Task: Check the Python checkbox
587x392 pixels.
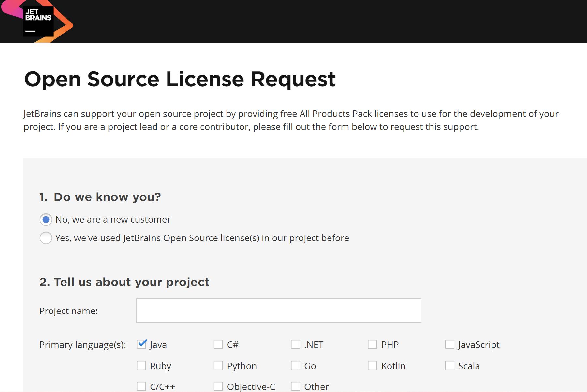Action: coord(218,365)
